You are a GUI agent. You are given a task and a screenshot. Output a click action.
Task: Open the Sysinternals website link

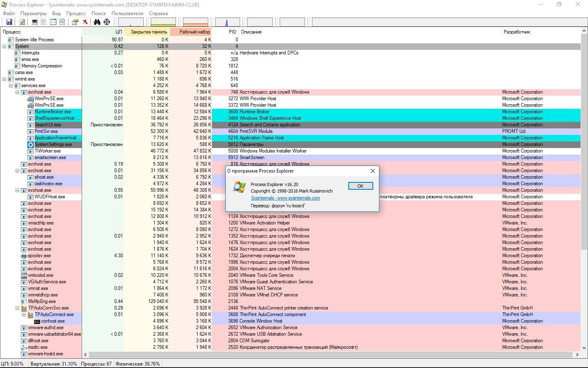click(x=285, y=198)
